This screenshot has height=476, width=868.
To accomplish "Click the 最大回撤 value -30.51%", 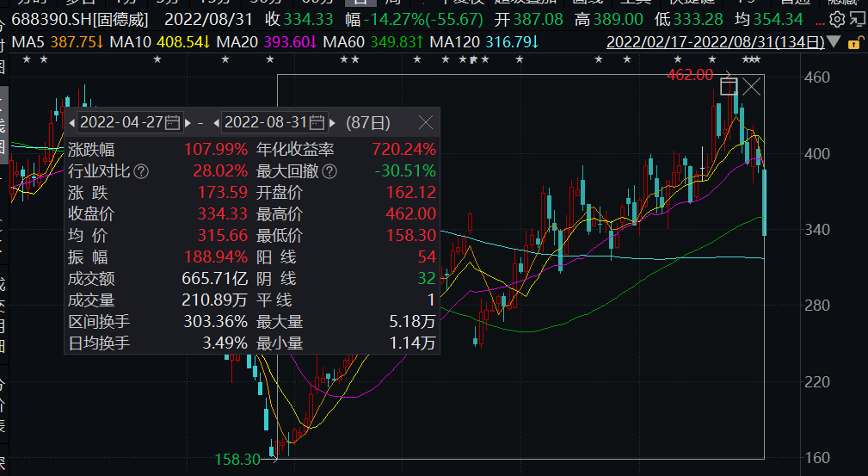I will point(405,171).
